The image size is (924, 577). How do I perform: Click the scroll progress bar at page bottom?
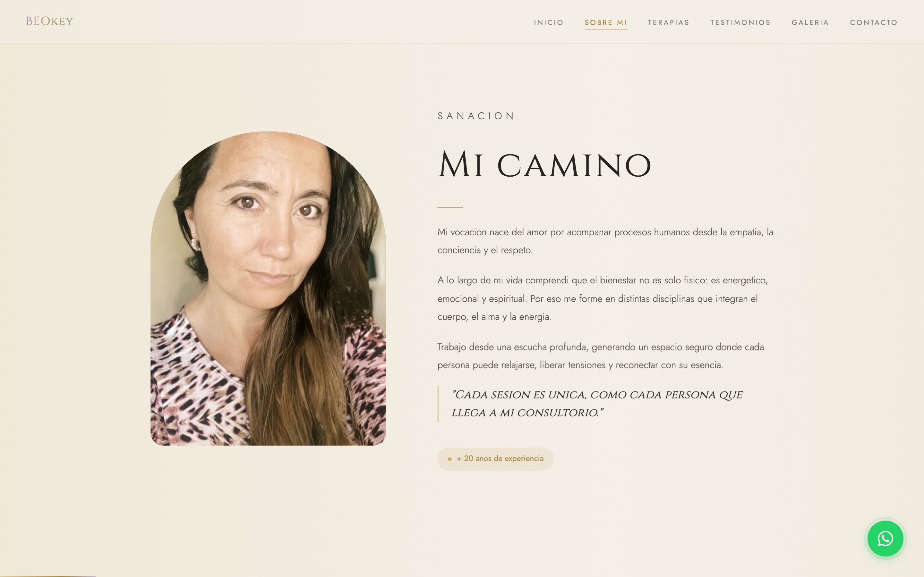tap(48, 576)
